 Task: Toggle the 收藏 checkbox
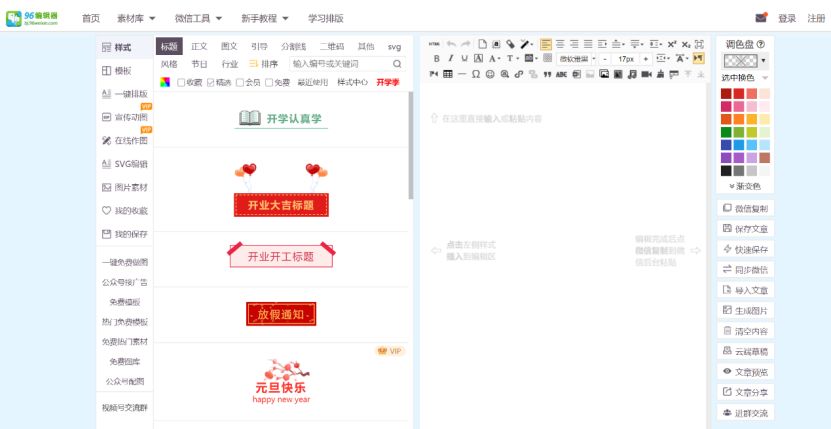click(181, 83)
